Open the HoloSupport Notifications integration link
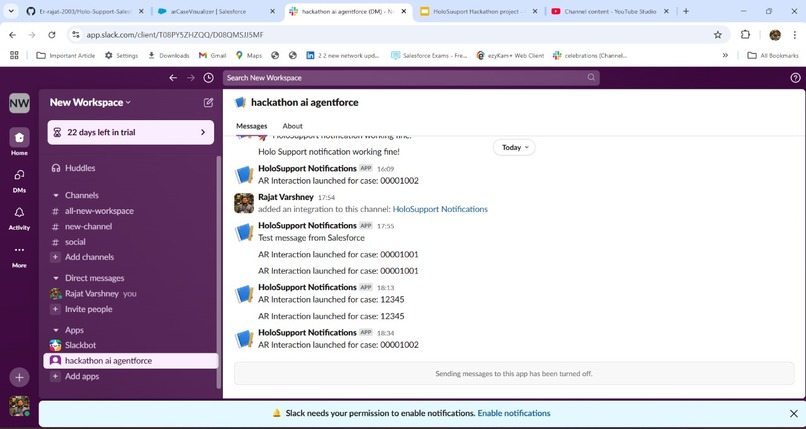806x429 pixels. click(x=440, y=209)
